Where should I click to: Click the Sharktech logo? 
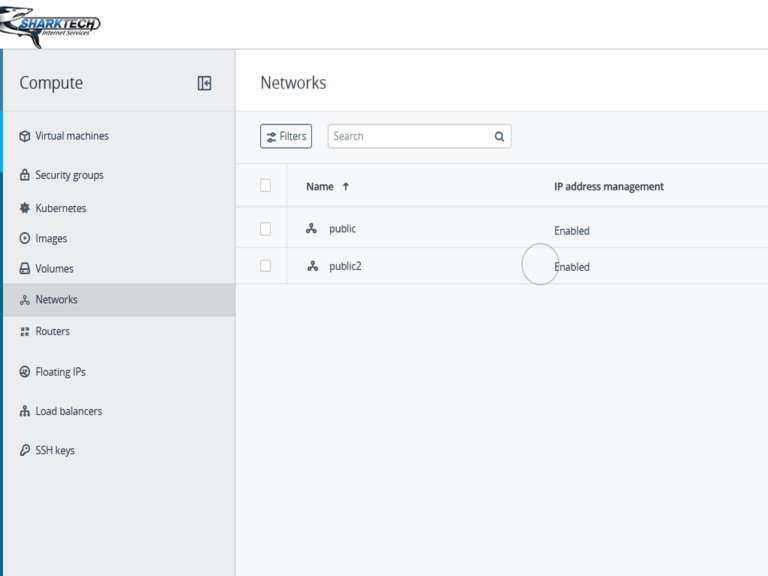pyautogui.click(x=52, y=26)
